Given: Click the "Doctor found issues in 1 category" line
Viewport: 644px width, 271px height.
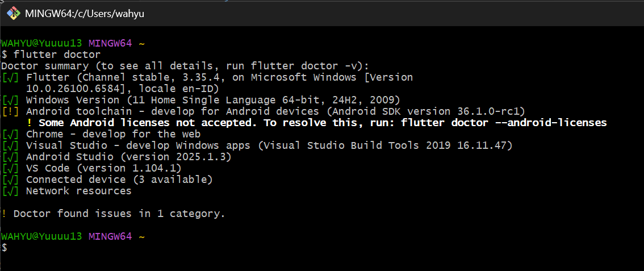Looking at the screenshot, I should coord(119,214).
